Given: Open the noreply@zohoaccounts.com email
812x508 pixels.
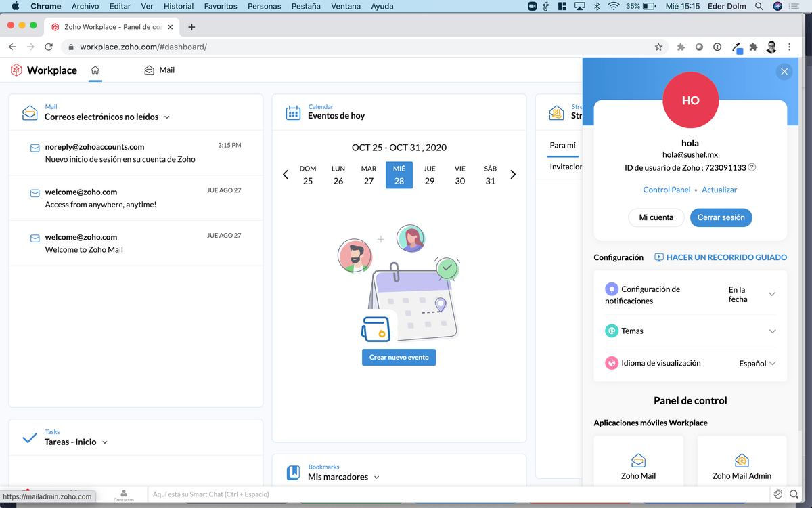Looking at the screenshot, I should tap(135, 153).
